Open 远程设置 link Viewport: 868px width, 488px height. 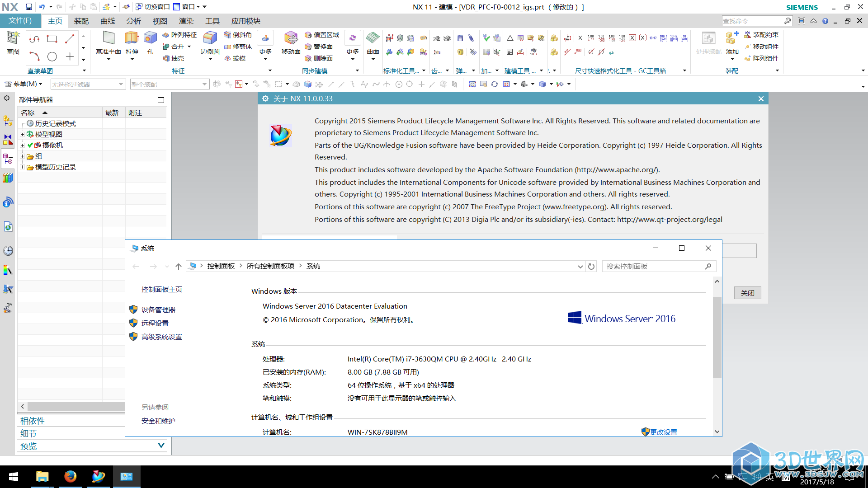tap(155, 323)
